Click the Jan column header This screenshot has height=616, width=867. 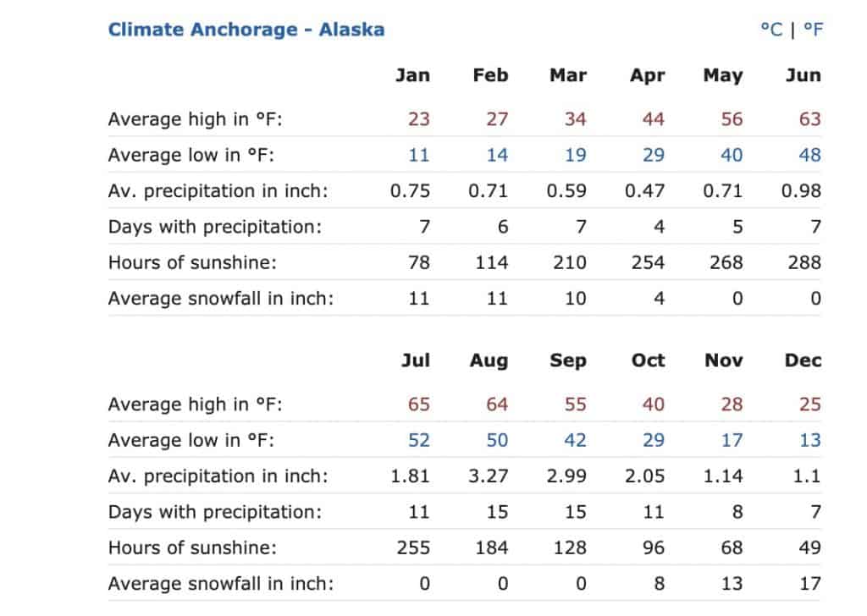pos(412,75)
